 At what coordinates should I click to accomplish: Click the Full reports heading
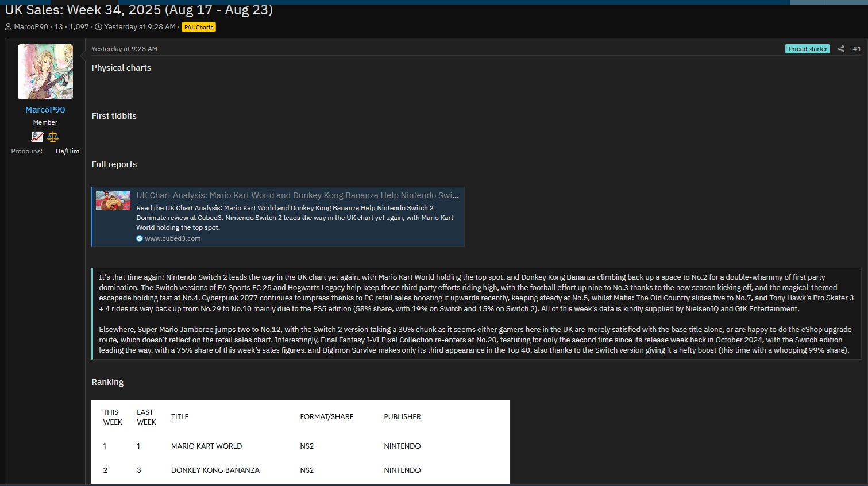pos(114,164)
